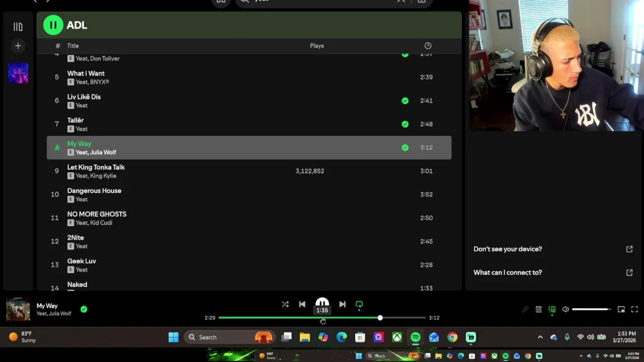644x362 pixels.
Task: Open Don't see your device? link
Action: pyautogui.click(x=508, y=249)
